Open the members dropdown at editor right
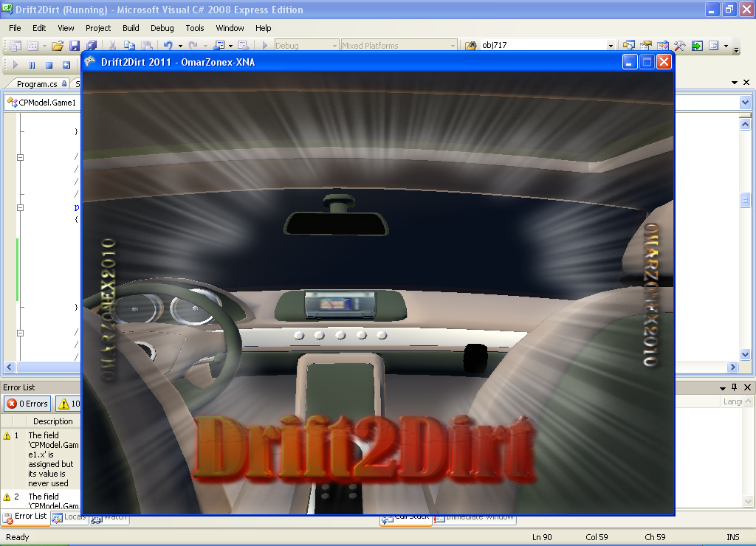756x546 pixels. (x=745, y=102)
